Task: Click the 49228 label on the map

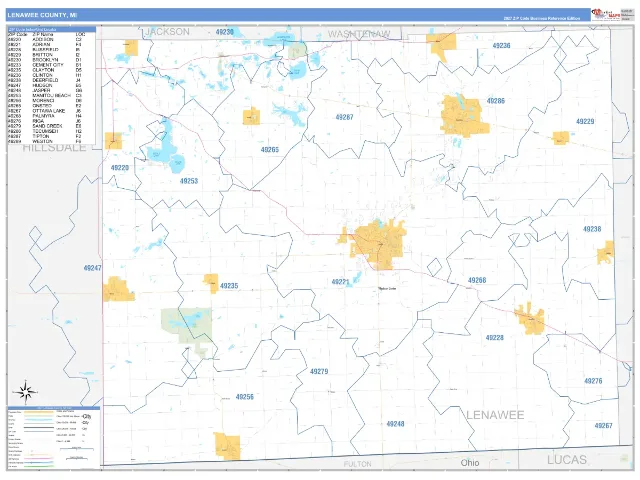Action: (x=494, y=338)
